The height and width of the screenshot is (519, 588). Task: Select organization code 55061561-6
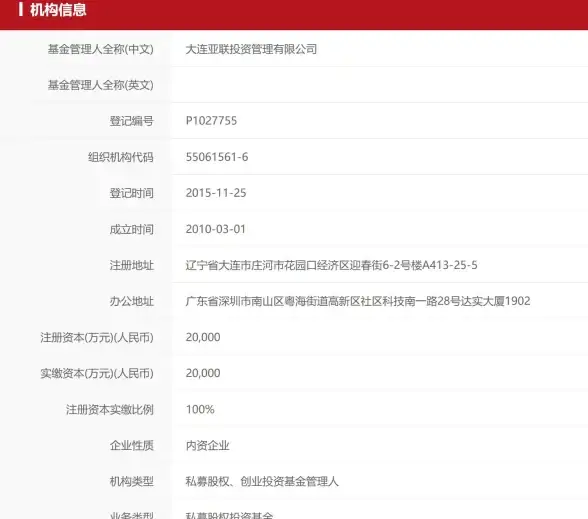(x=217, y=157)
